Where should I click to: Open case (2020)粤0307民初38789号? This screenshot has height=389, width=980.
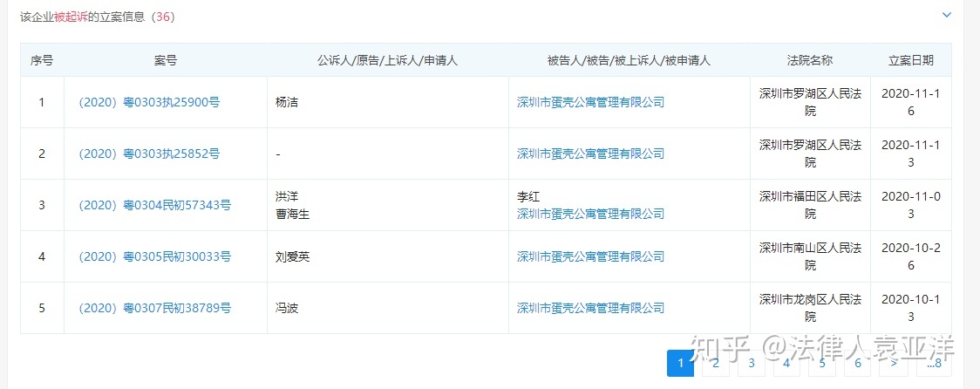154,308
